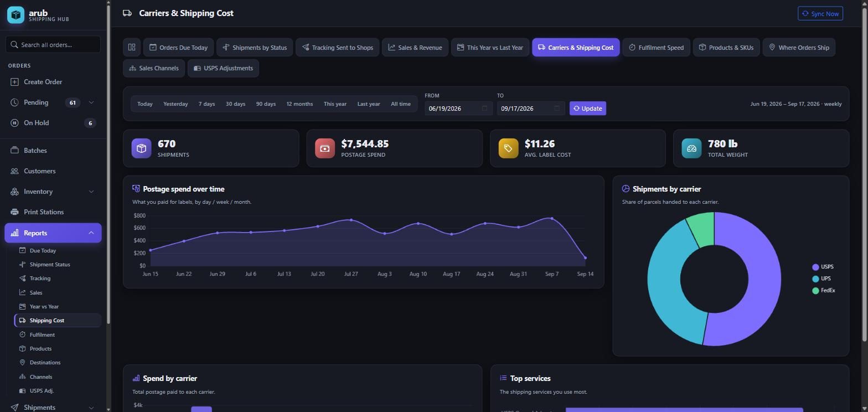868x412 pixels.
Task: Open the Sales Channels tab
Action: [154, 69]
